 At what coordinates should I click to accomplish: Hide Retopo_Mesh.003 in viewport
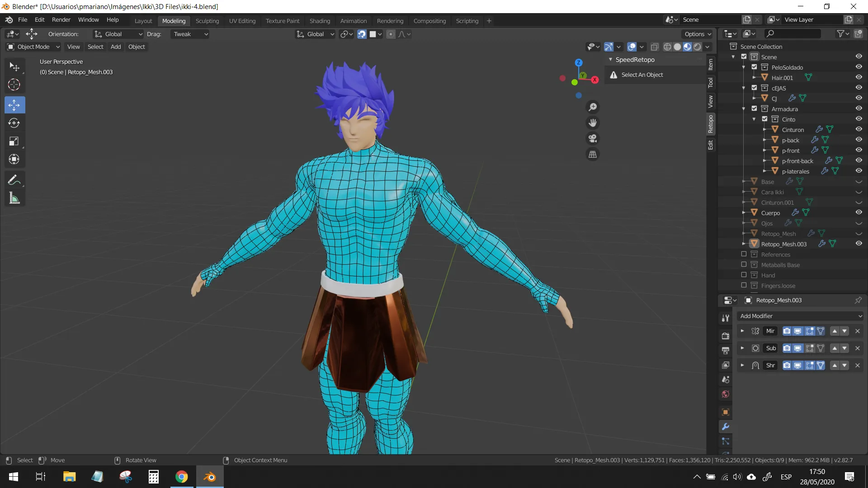point(859,244)
